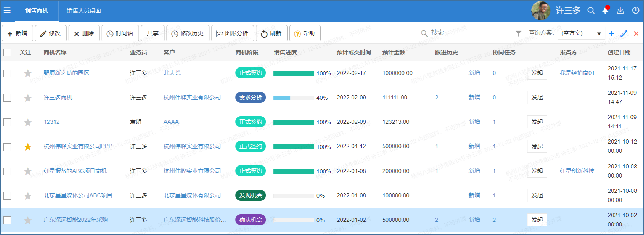
Task: Click the 时间轴 toolbar button
Action: click(x=120, y=33)
